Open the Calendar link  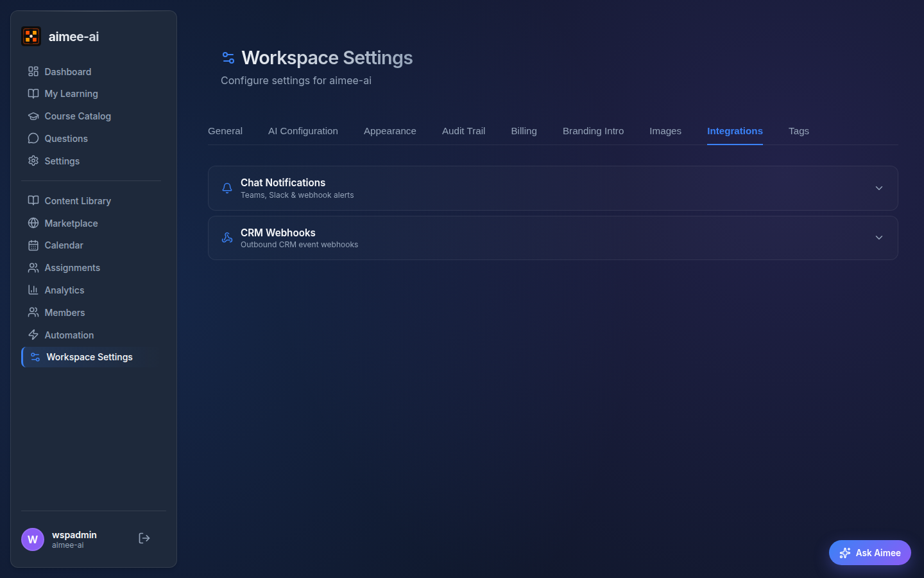point(91,245)
